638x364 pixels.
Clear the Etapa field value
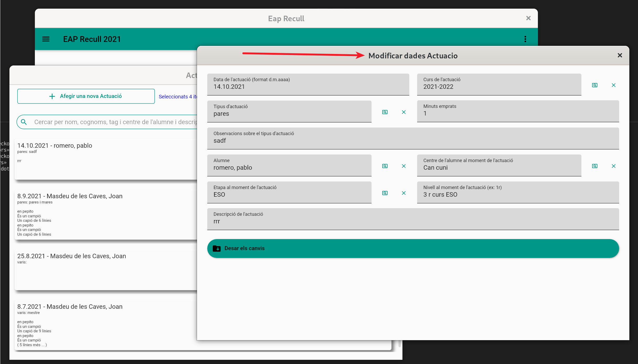coord(403,193)
